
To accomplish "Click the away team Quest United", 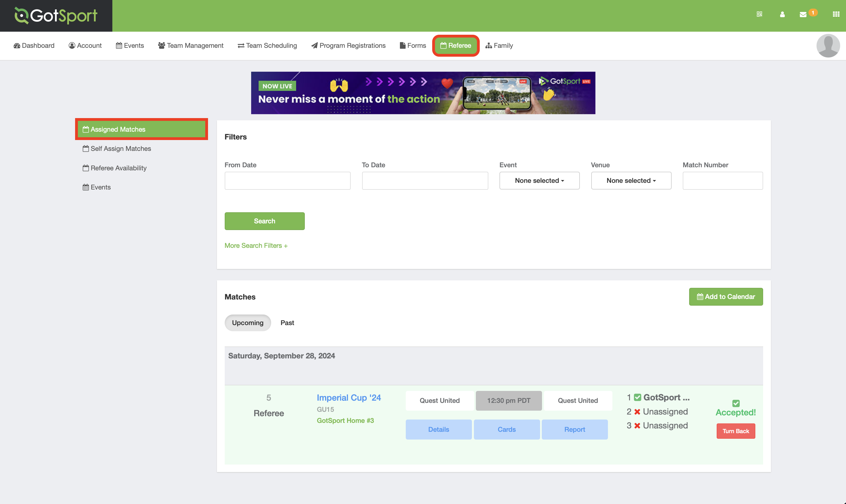I will coord(578,400).
